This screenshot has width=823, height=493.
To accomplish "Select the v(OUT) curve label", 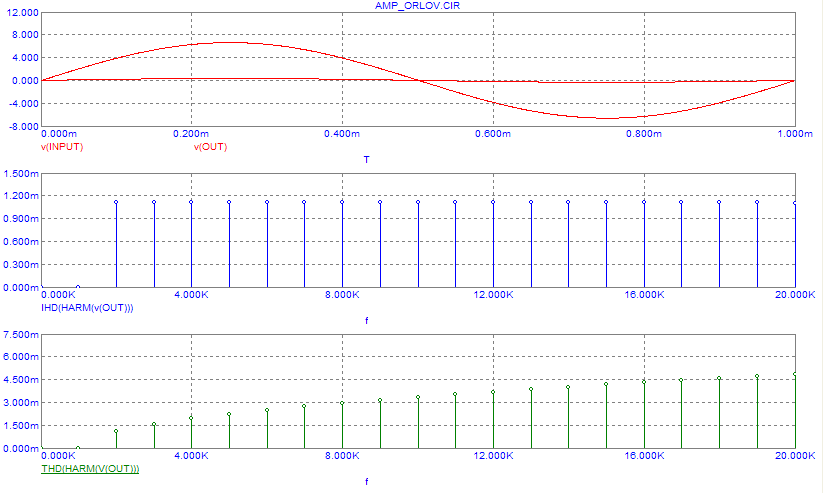I will 210,146.
